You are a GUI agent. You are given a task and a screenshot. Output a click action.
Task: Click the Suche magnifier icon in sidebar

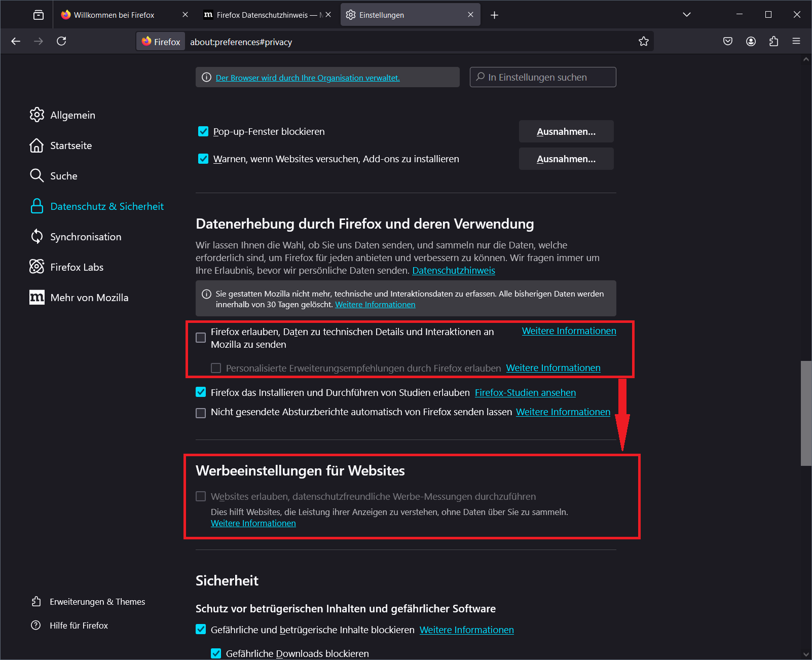click(37, 176)
